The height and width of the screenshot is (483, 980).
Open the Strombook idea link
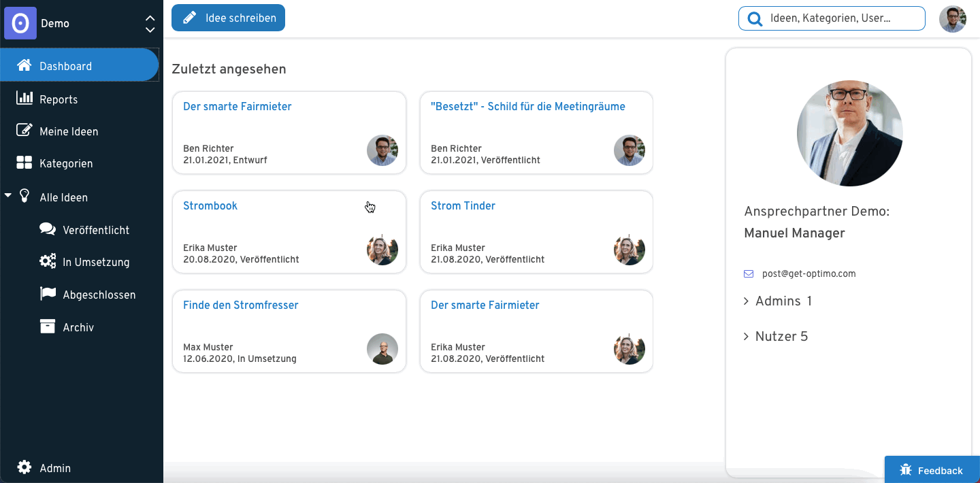point(210,205)
